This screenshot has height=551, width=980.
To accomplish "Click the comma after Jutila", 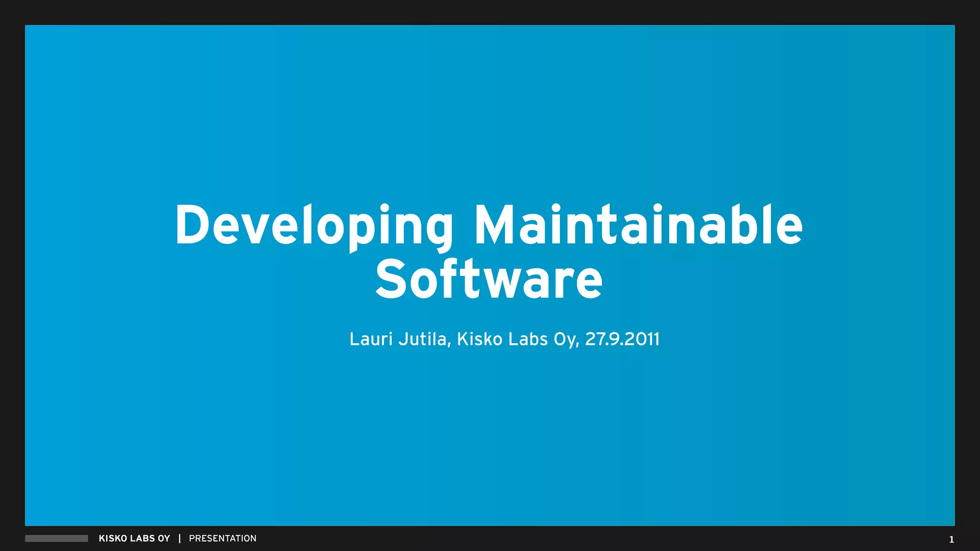I will 449,344.
